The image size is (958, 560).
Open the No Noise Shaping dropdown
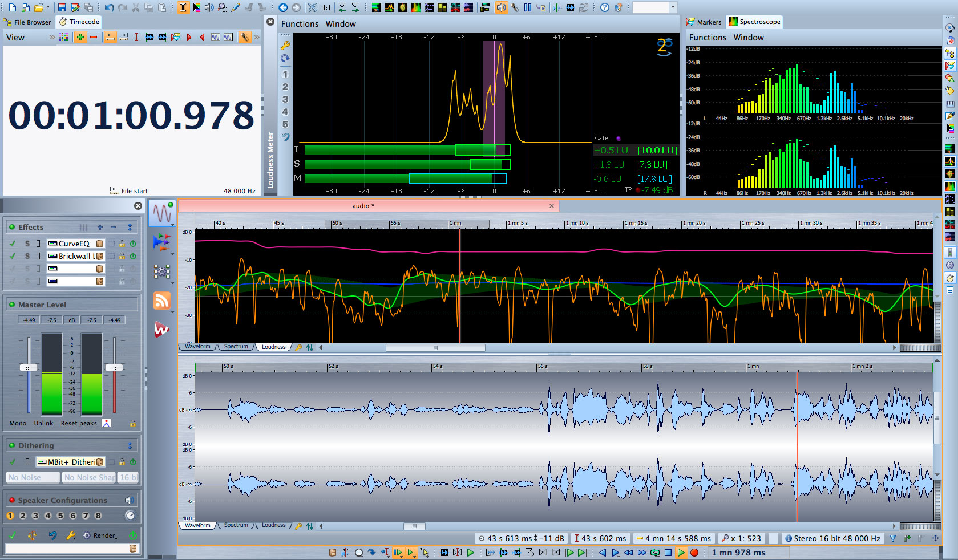[88, 477]
